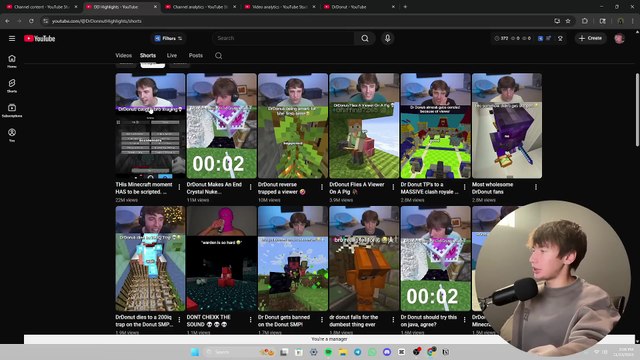Screen dimensions: 640x360
Task: Open WhatsApp from taskbar
Action: (x=372, y=352)
